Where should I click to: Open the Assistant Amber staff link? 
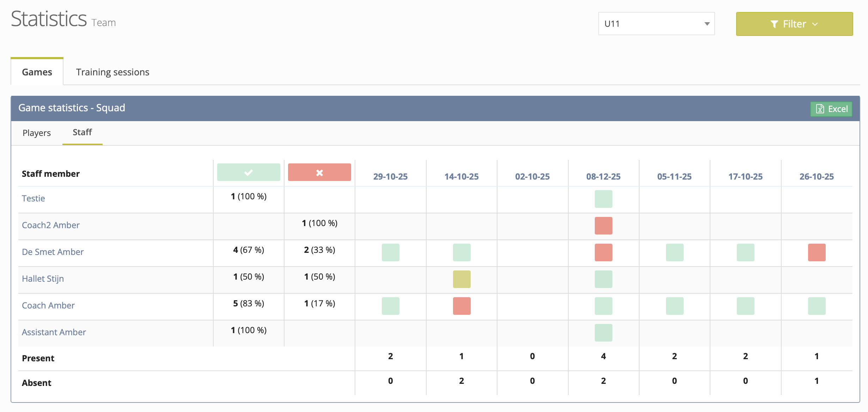54,332
